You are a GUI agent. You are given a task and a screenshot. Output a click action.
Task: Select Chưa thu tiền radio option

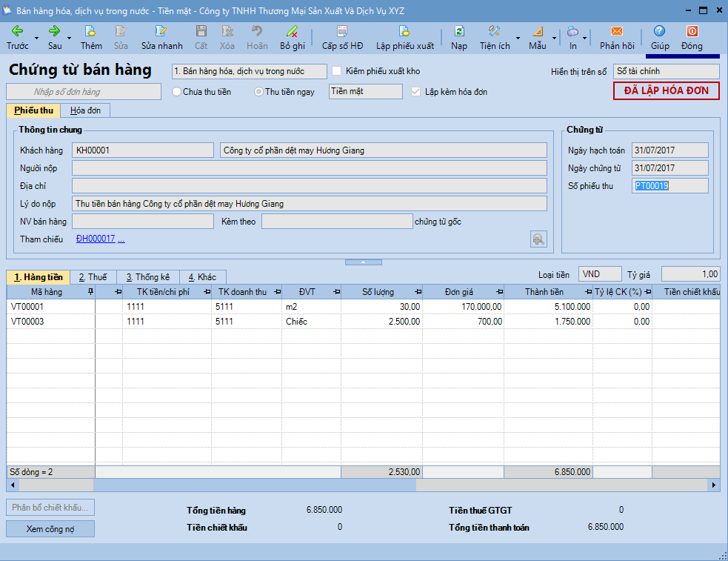pos(176,92)
